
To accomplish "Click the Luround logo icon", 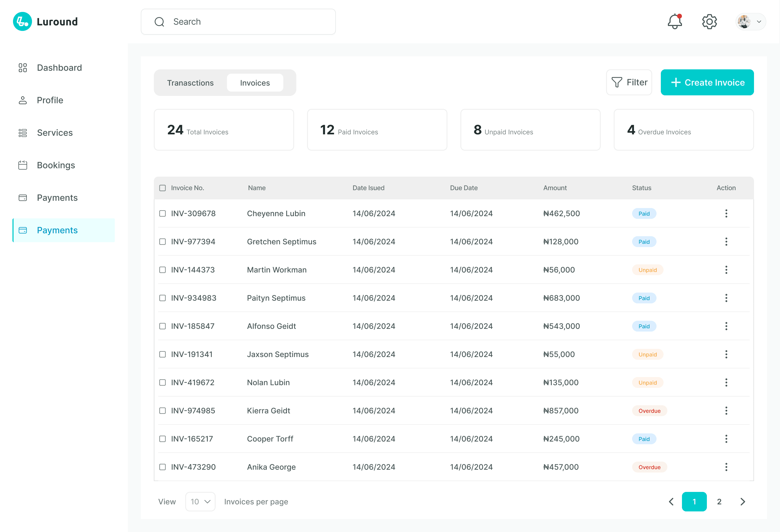I will (x=22, y=22).
